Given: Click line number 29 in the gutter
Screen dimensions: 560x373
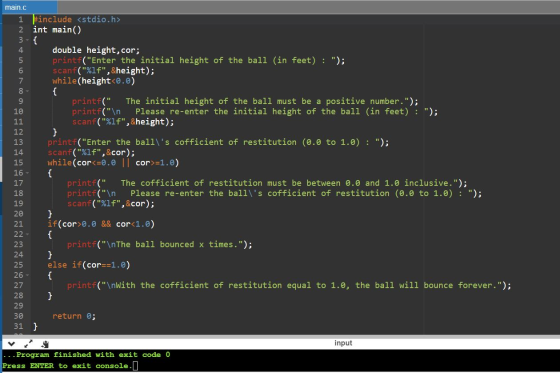Looking at the screenshot, I should [x=19, y=306].
